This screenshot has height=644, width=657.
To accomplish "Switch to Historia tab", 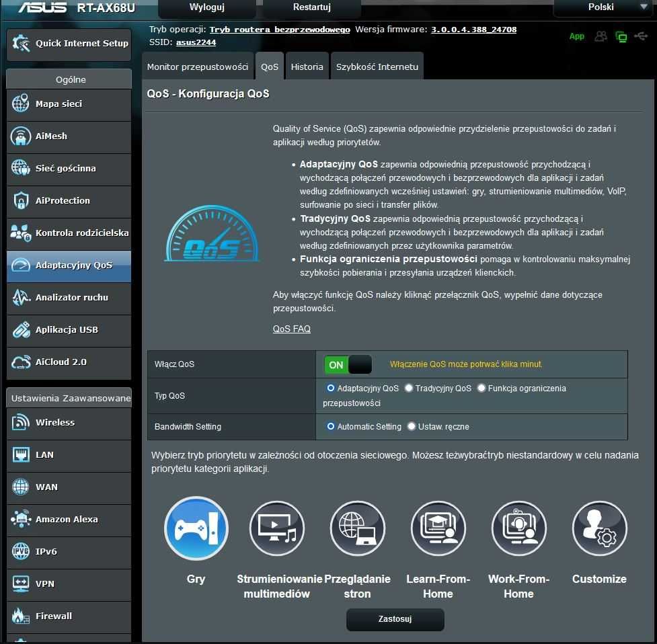I will pyautogui.click(x=307, y=67).
